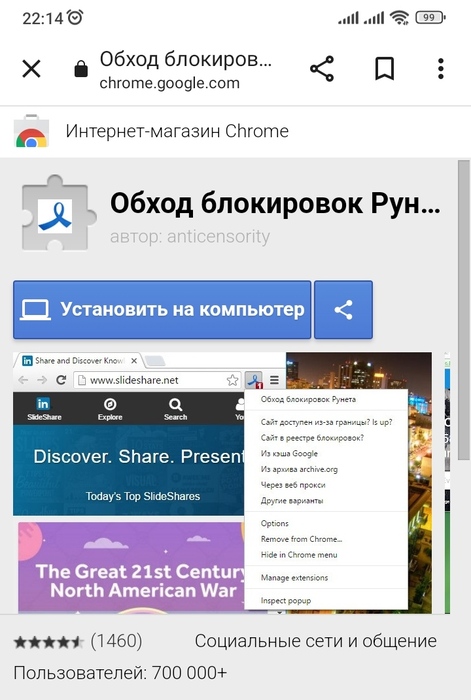Open Социальные сети и общение category

316,641
